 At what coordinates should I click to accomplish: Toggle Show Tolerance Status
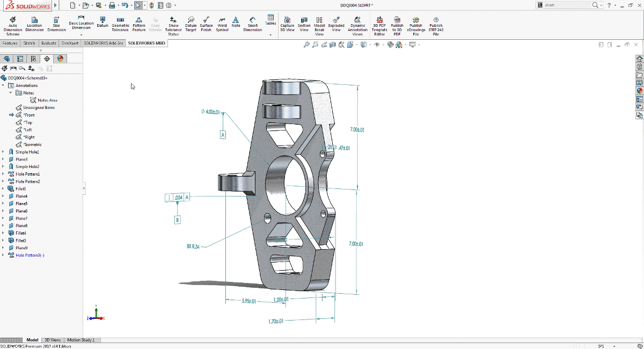173,25
